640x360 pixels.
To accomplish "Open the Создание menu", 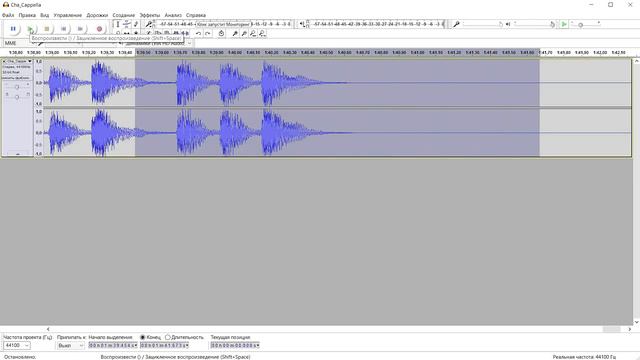I will coord(124,15).
